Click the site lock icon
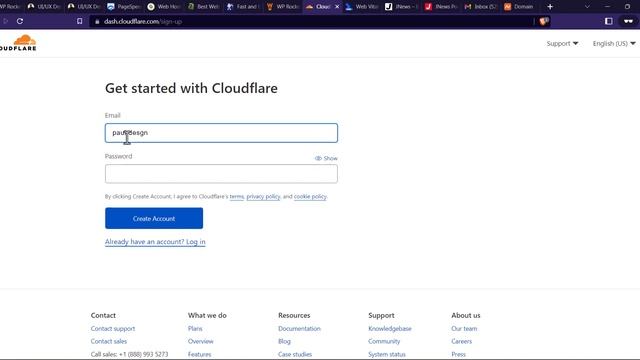 click(97, 21)
